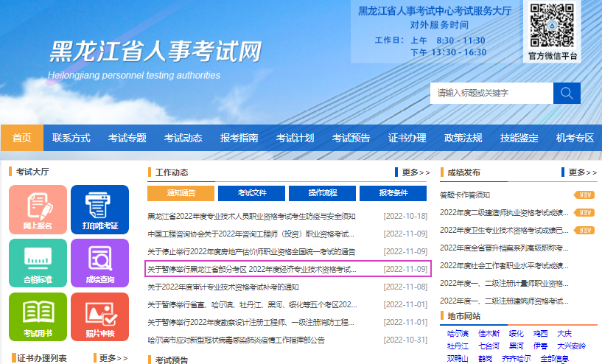Open 证书办理 in the navigation bar

click(407, 138)
